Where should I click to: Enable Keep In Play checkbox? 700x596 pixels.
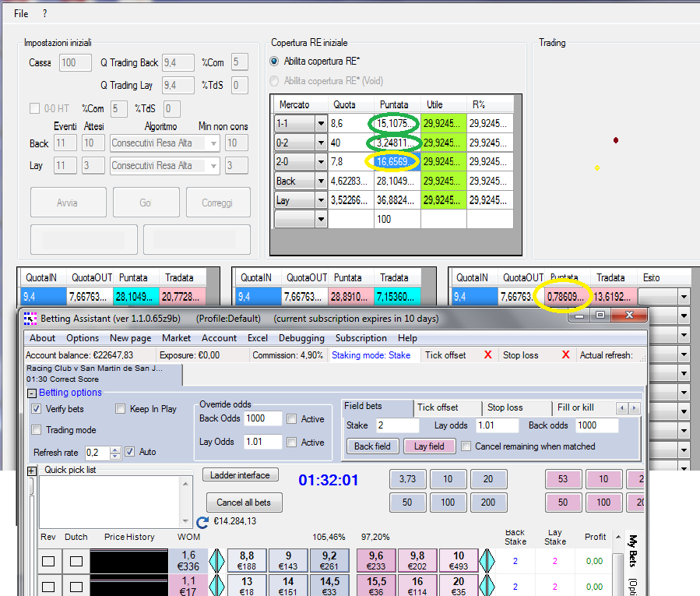tap(120, 408)
